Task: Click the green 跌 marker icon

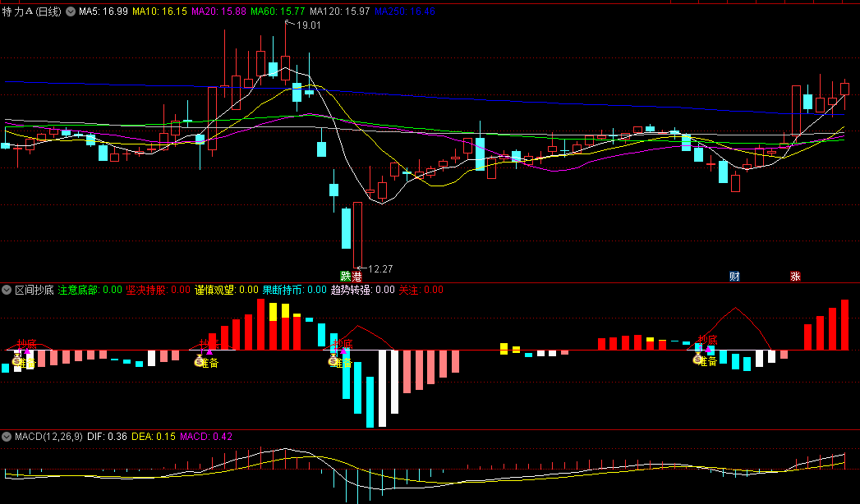Action: pos(346,276)
